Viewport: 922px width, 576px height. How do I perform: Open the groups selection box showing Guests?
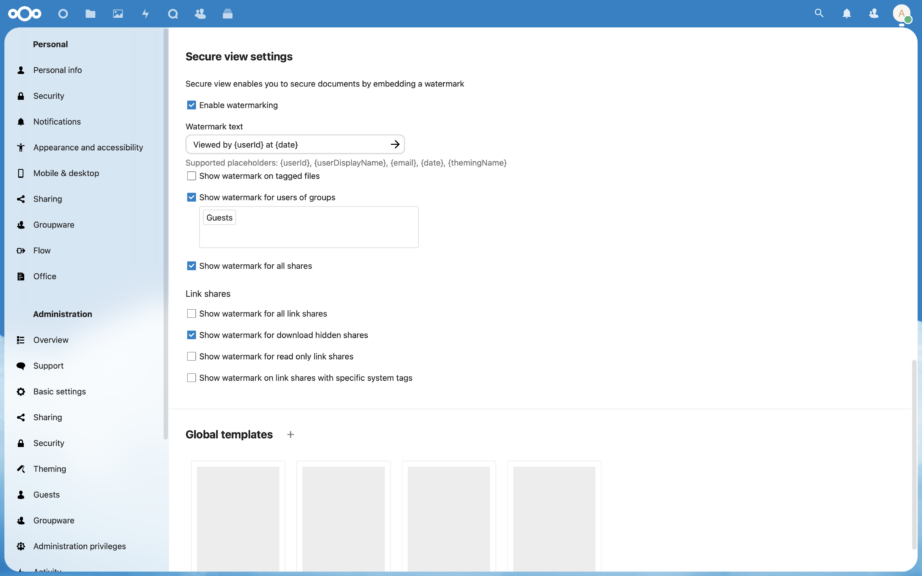pos(308,227)
